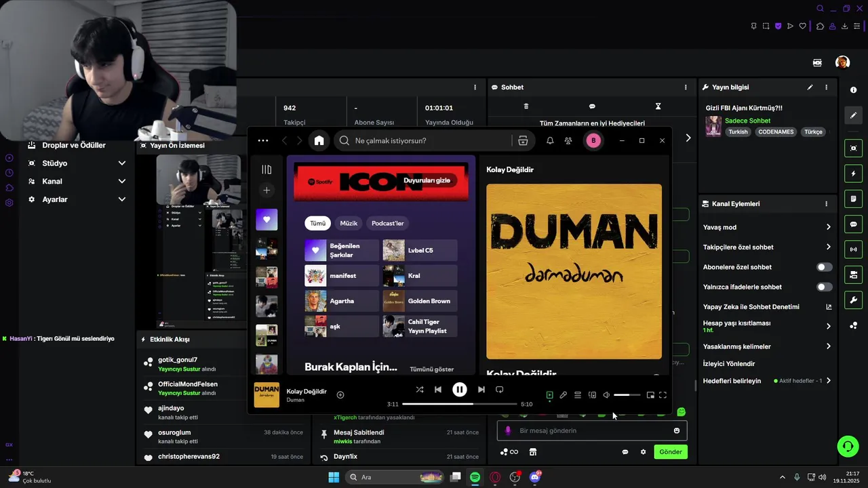Open Yasaklanmış kelimeler chevron

pyautogui.click(x=828, y=346)
